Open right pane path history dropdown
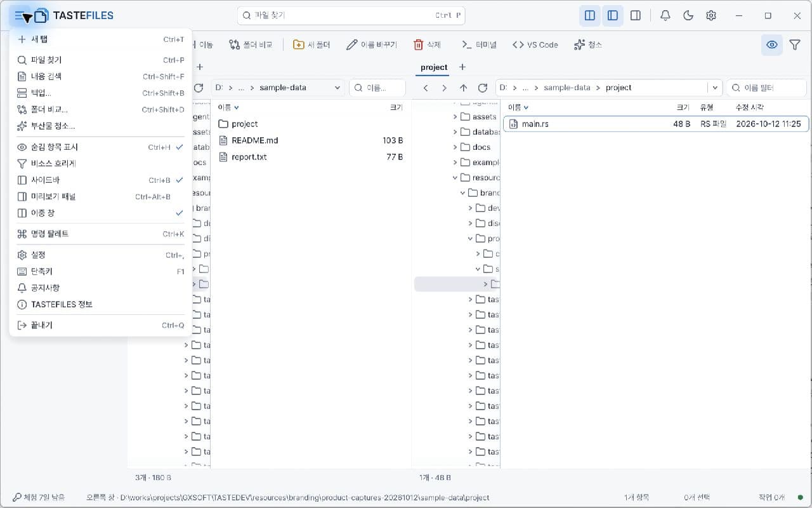The height and width of the screenshot is (508, 812). coord(716,88)
